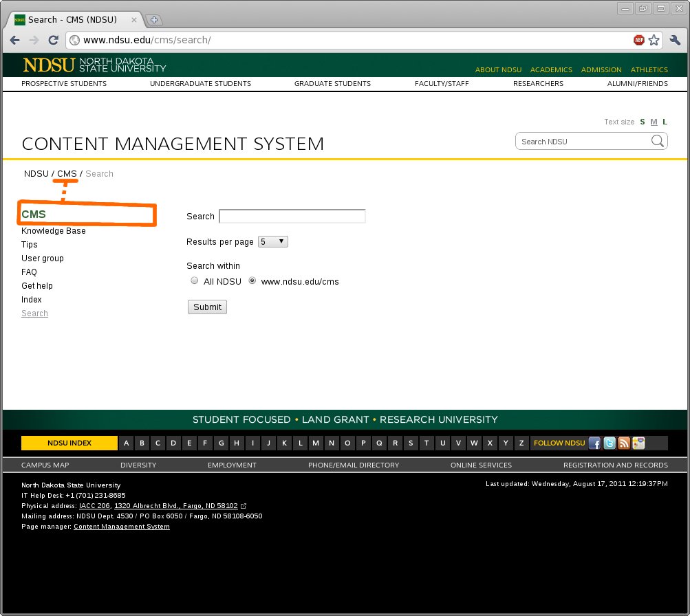Open the NDSU Twitter icon link
This screenshot has height=616, width=690.
[x=610, y=443]
